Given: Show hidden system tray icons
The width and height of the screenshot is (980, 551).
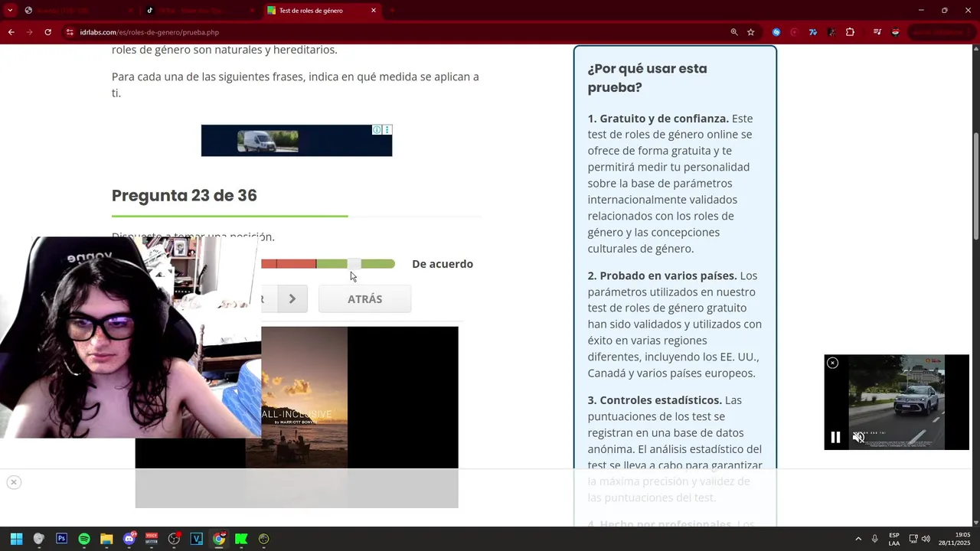Looking at the screenshot, I should click(858, 539).
